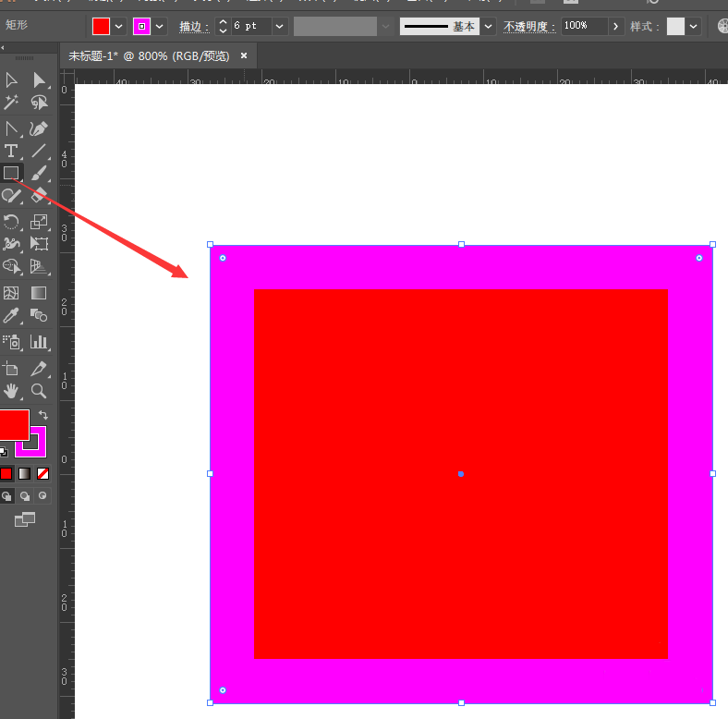Click the rectangle's center point marker
This screenshot has height=719, width=728.
coord(461,474)
